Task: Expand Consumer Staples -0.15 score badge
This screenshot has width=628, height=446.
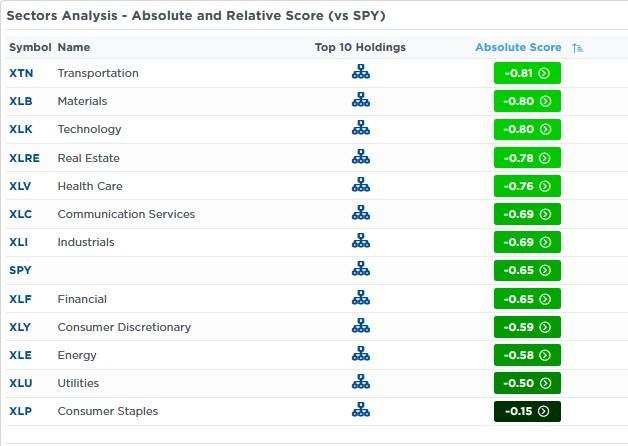Action: [x=527, y=411]
